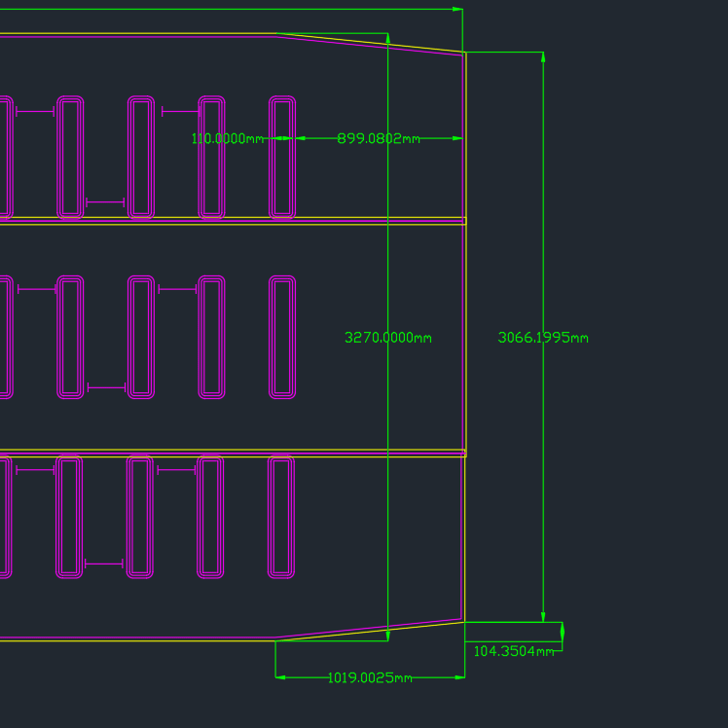Select the 3270.0000mm vertical dimension text

[388, 338]
